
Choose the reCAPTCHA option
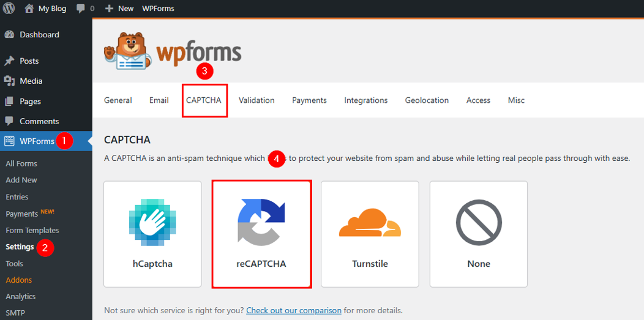[261, 234]
